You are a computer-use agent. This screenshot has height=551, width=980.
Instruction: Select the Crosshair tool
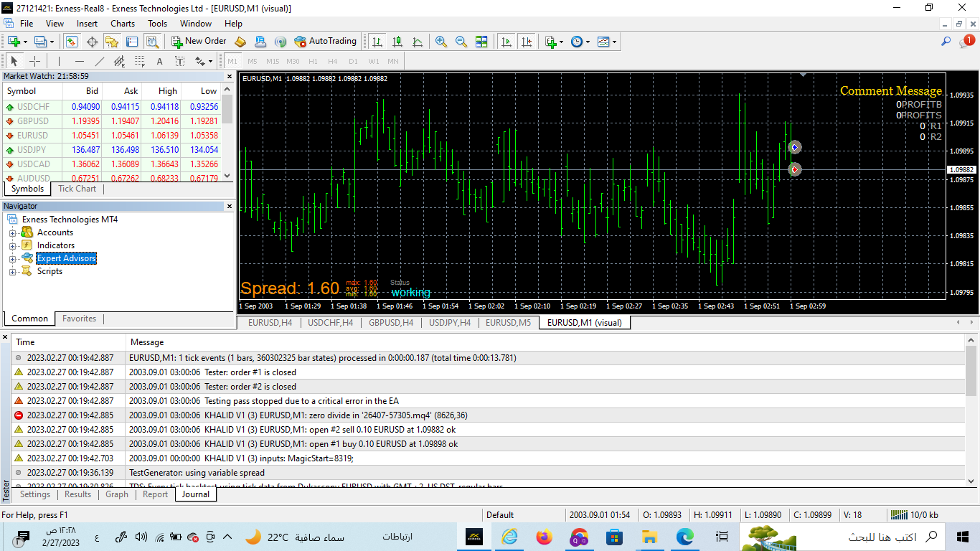point(34,61)
